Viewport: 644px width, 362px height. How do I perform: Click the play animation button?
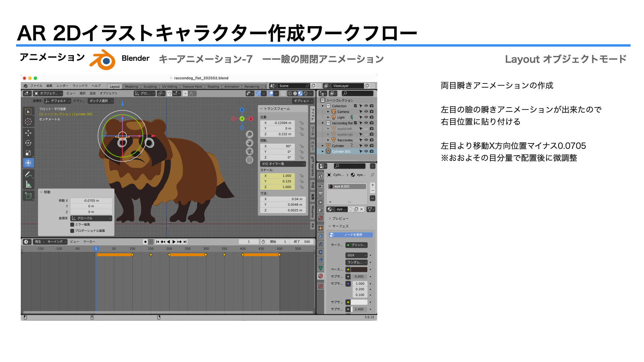[x=174, y=242]
